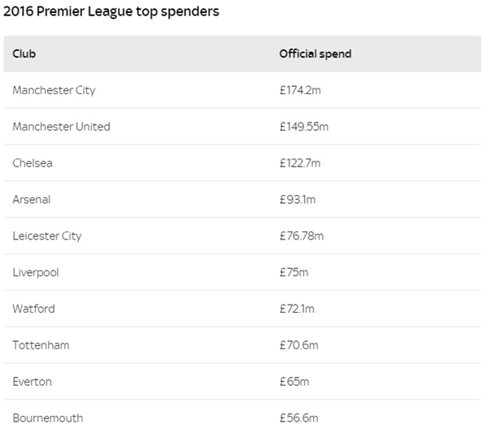Select the Liverpool club name
The width and height of the screenshot is (504, 428).
point(36,273)
